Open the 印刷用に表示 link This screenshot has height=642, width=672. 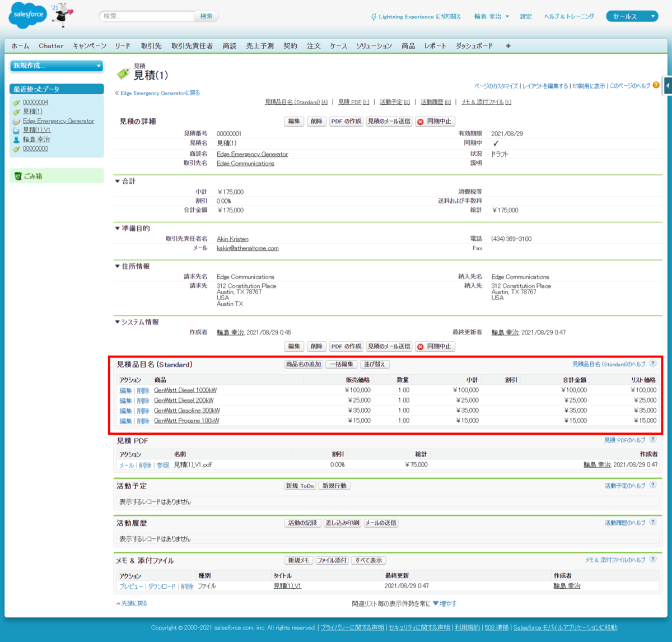click(x=589, y=86)
